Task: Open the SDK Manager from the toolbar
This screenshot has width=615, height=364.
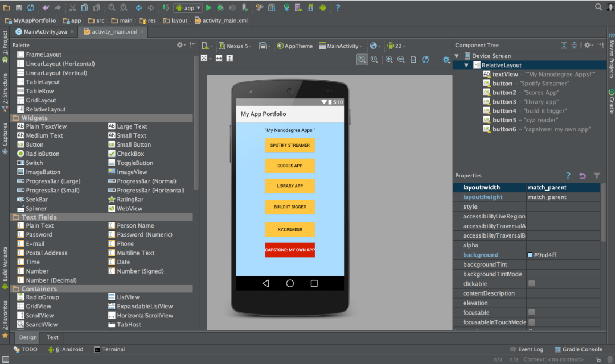Action: tap(310, 7)
